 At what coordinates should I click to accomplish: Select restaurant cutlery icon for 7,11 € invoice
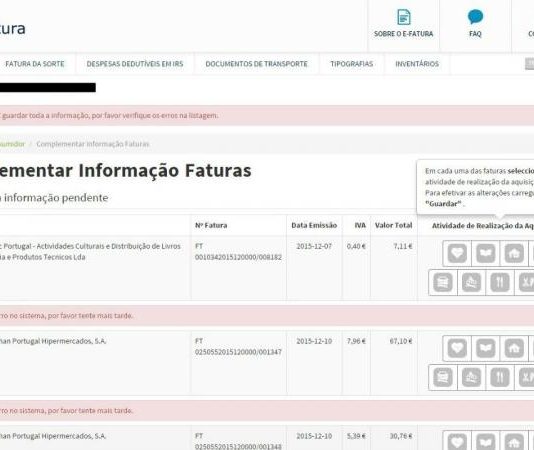[x=500, y=282]
